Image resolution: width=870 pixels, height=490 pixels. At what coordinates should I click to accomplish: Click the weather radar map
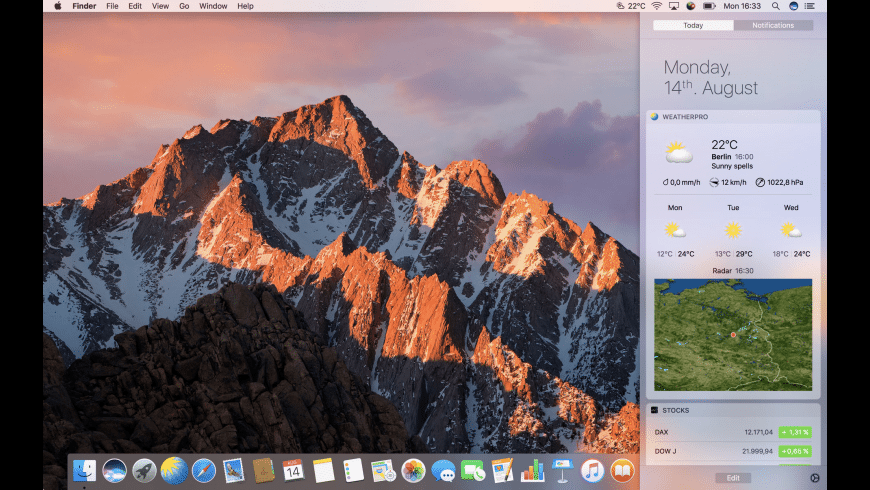(733, 334)
